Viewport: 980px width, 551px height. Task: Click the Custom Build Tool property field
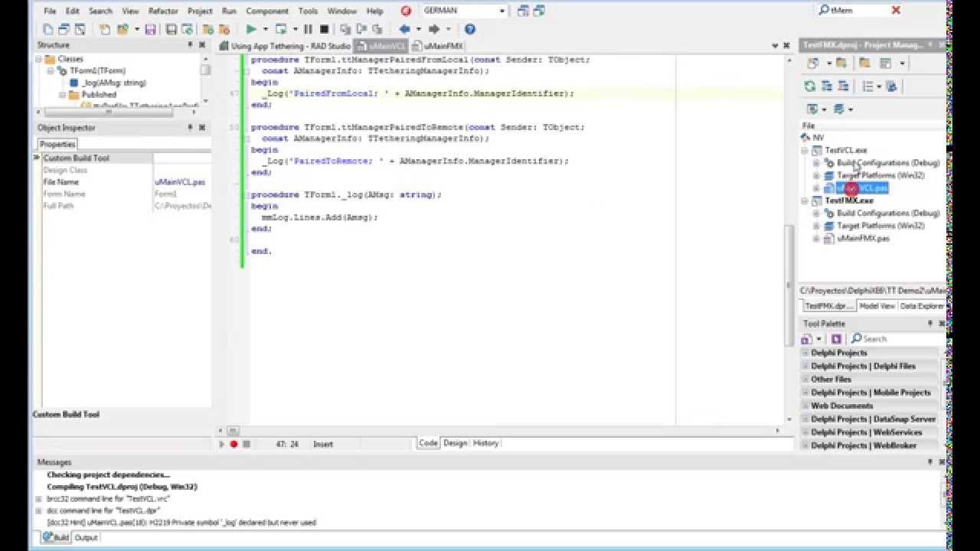click(181, 158)
